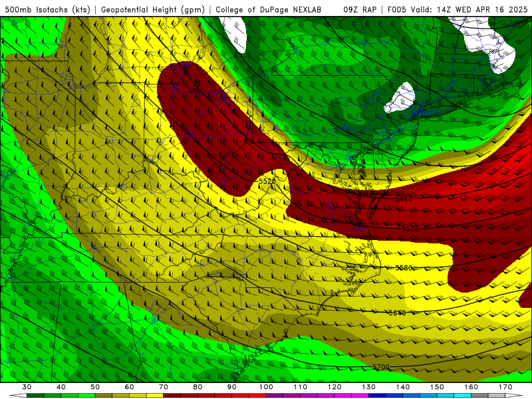Viewport: 532px width, 399px height.
Task: Click the '500mb Isotachs (kts)' title text
Action: point(47,9)
